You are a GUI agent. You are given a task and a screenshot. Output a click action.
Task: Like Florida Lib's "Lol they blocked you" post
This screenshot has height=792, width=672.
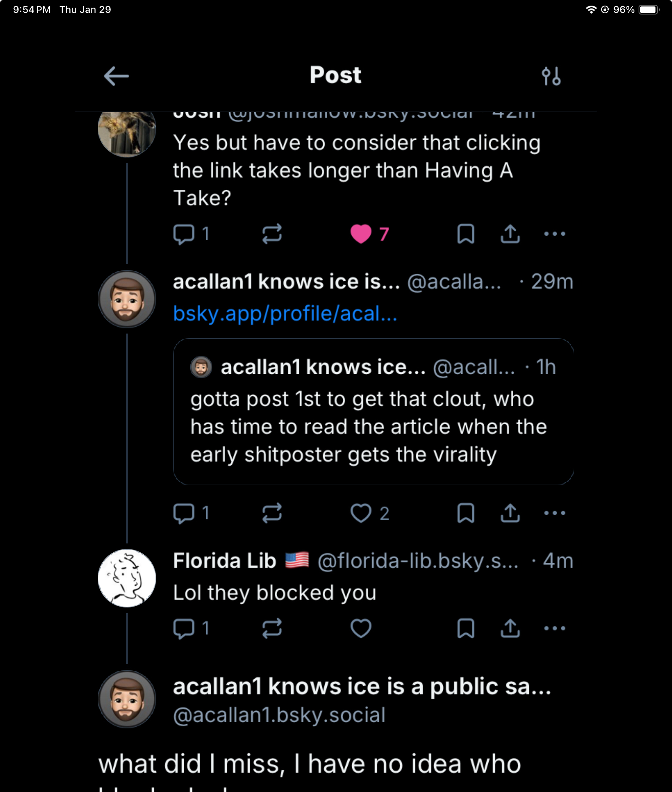pyautogui.click(x=361, y=628)
